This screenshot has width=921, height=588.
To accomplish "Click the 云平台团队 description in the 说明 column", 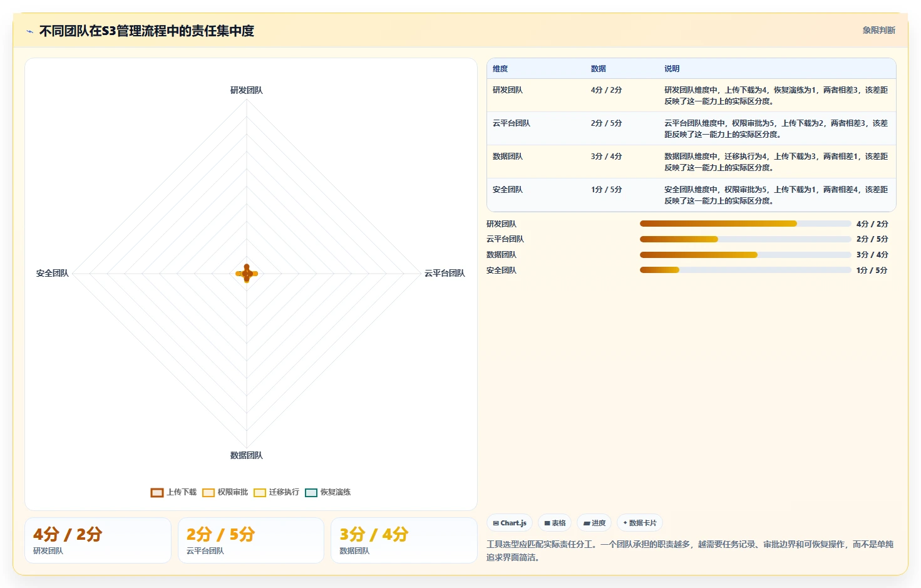I will coord(776,129).
